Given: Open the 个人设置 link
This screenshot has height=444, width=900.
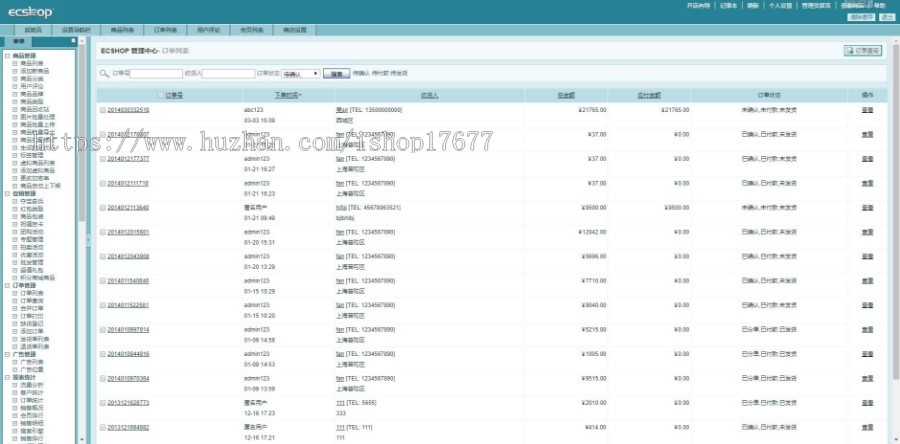Looking at the screenshot, I should point(781,5).
